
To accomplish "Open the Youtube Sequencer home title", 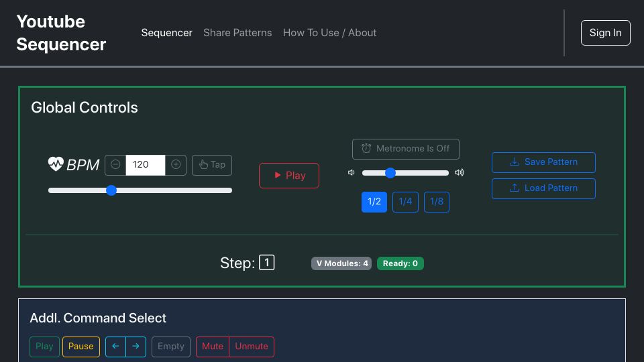I will pyautogui.click(x=61, y=33).
